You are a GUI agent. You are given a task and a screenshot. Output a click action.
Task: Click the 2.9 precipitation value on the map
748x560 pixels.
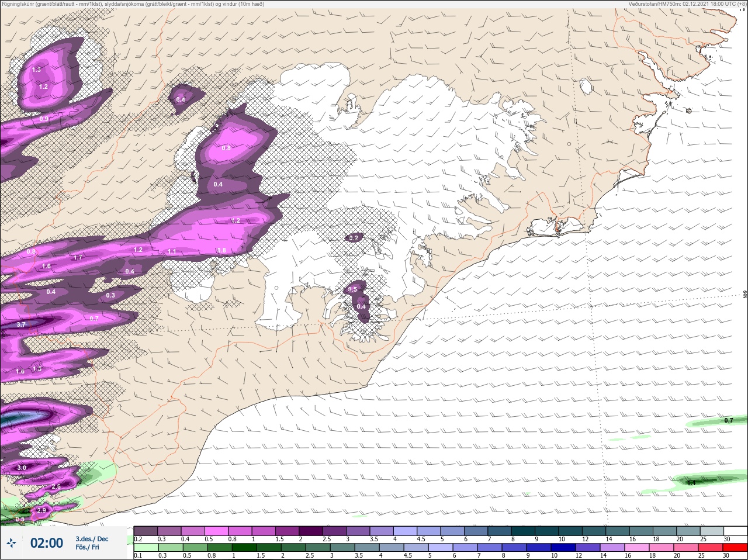41,510
